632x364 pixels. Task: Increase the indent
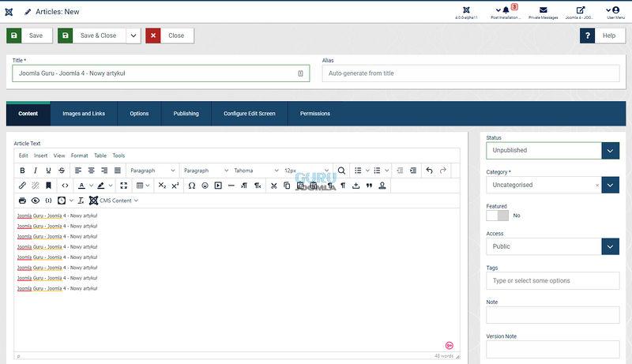coord(413,171)
